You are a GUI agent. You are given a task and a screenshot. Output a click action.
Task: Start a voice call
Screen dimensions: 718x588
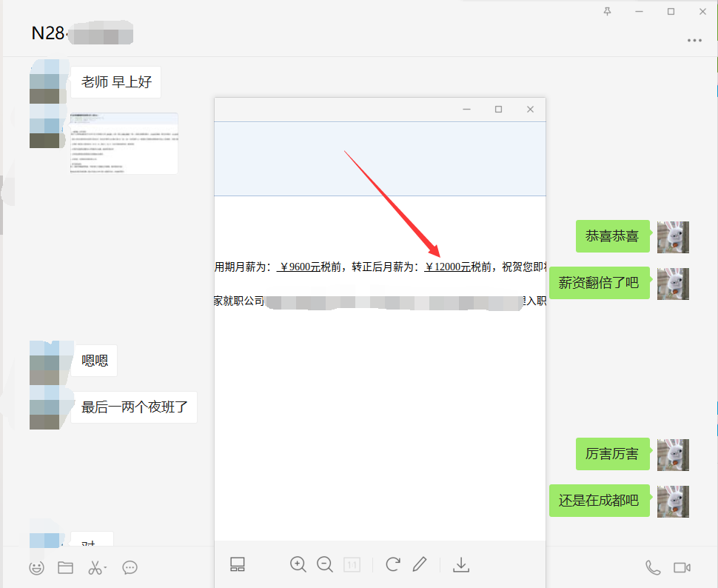653,568
